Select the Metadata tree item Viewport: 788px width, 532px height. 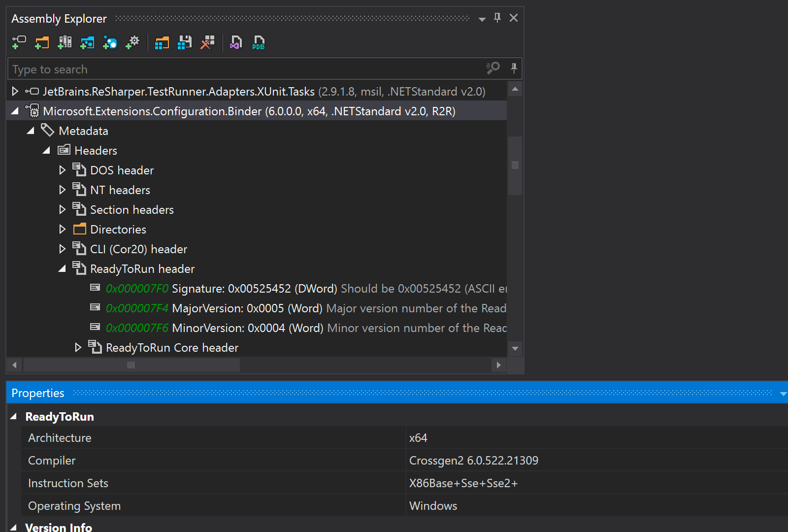click(x=83, y=131)
